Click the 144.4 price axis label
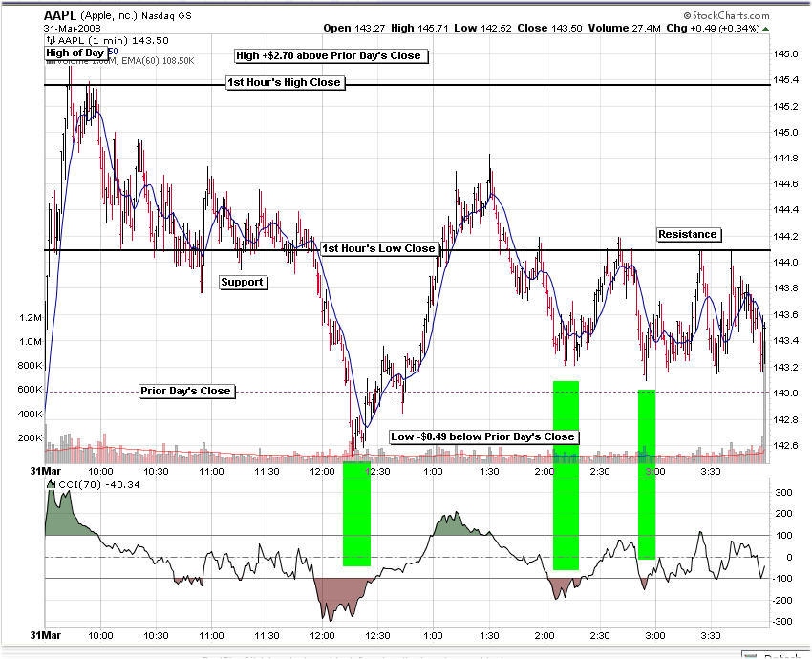812x659 pixels. point(785,210)
